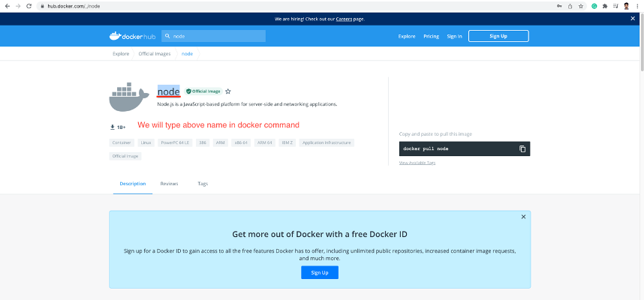Go forward in browser history
644x300 pixels.
(18, 6)
